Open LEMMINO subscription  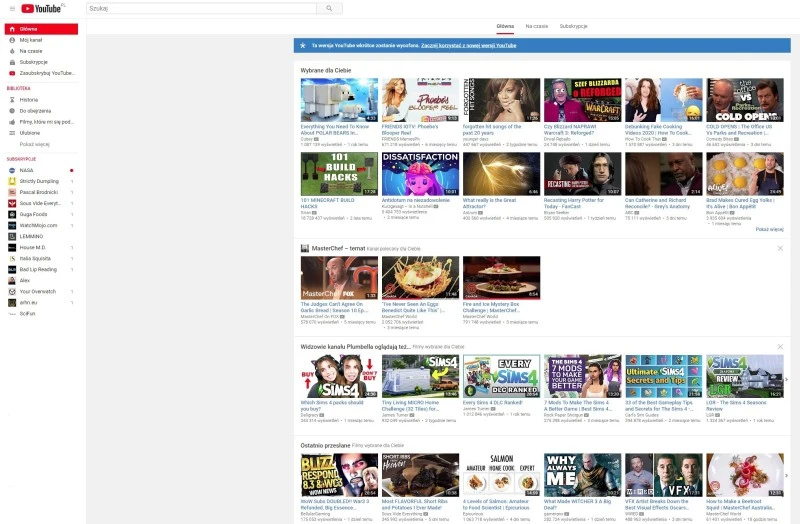point(41,236)
